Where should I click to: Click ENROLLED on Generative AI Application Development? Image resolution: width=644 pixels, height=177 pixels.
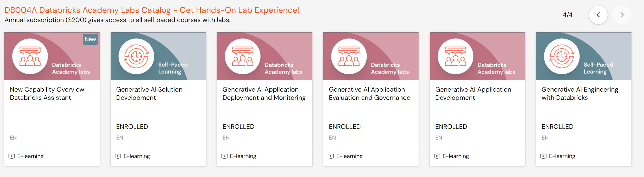pyautogui.click(x=451, y=126)
